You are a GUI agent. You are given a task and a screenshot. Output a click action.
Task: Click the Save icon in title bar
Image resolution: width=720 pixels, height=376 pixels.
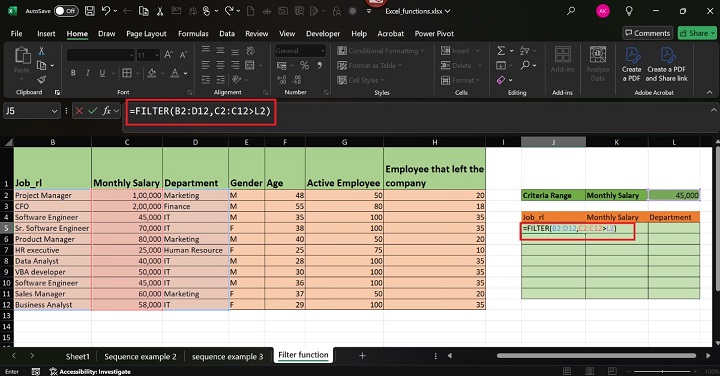click(90, 11)
